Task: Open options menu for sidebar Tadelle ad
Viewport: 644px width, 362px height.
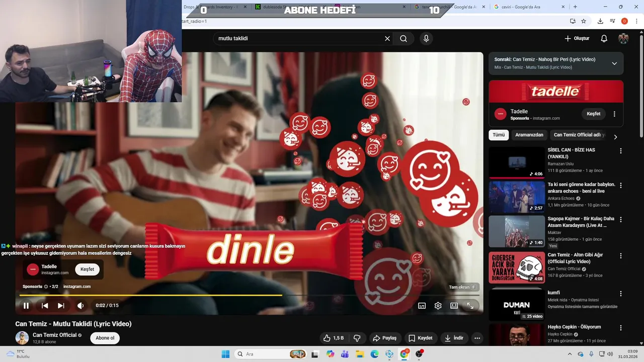Action: pos(614,114)
